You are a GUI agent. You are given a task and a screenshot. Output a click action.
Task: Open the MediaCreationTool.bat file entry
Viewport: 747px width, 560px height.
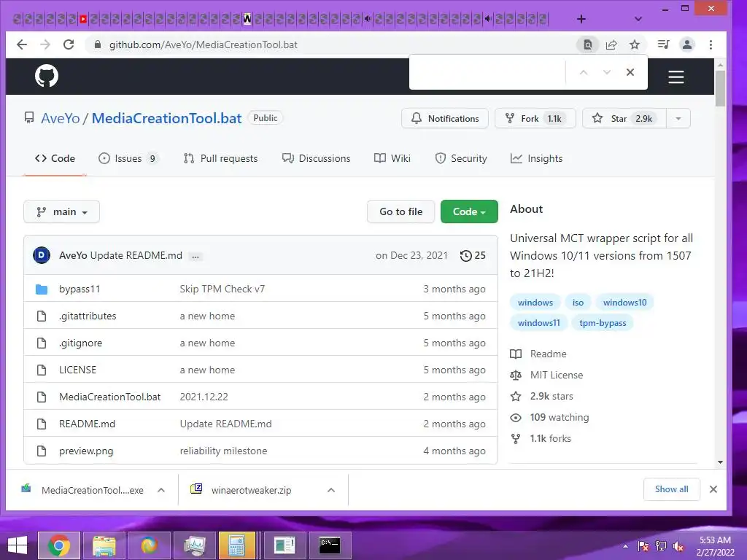pos(110,397)
